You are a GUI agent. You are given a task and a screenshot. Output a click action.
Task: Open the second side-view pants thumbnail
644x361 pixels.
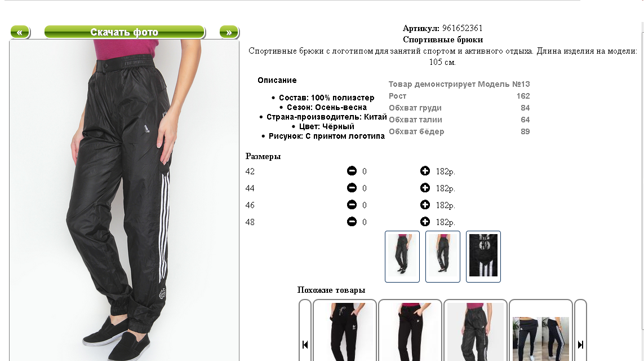[443, 257]
